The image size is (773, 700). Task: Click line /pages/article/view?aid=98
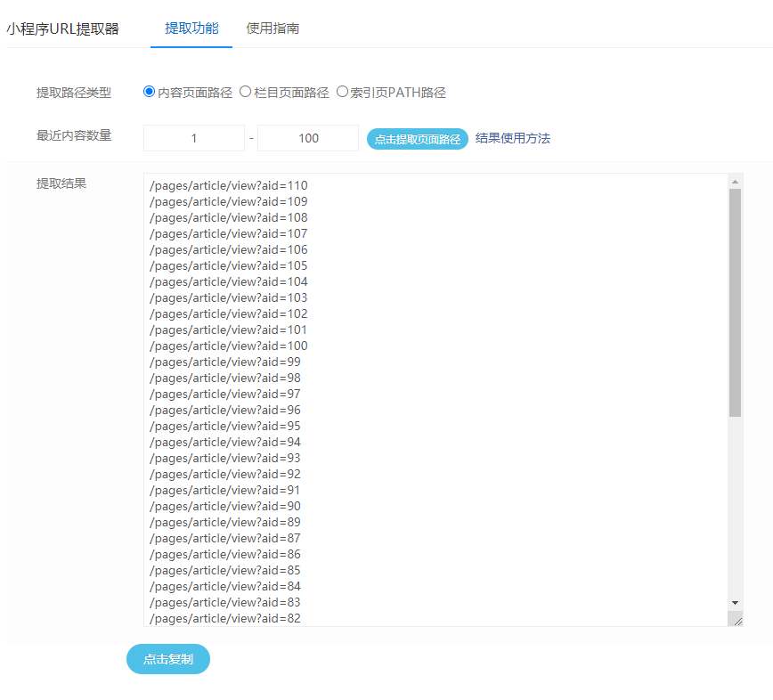click(x=224, y=378)
